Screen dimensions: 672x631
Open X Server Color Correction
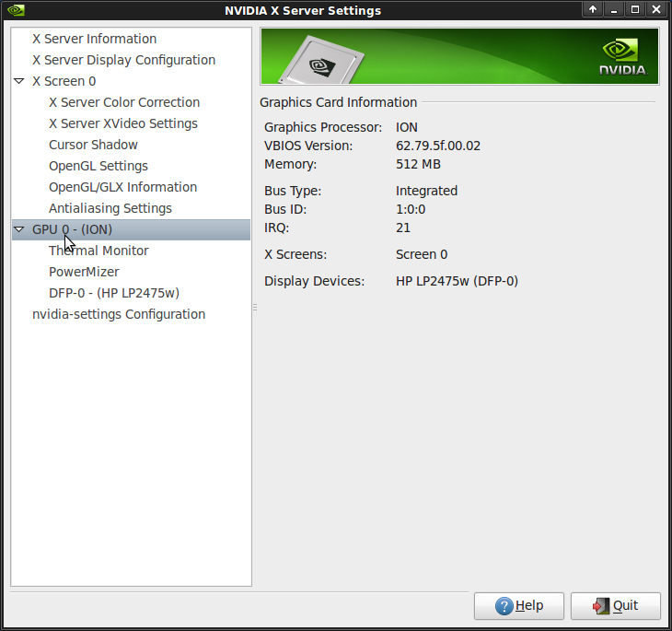(x=124, y=102)
